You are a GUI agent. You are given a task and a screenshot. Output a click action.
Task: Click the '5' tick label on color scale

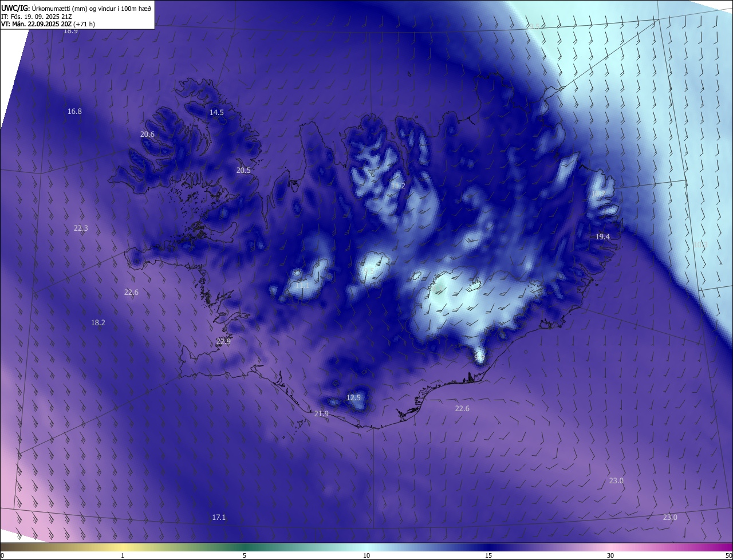[x=245, y=555]
